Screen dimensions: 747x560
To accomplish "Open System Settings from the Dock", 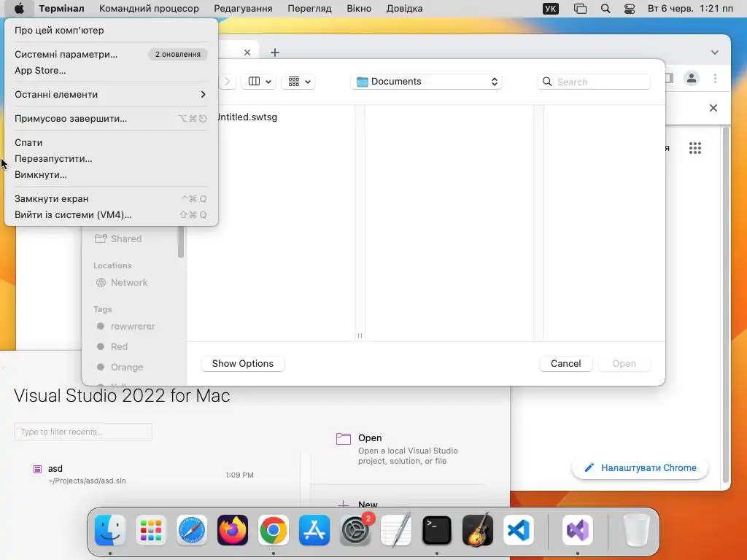I will coord(355,530).
